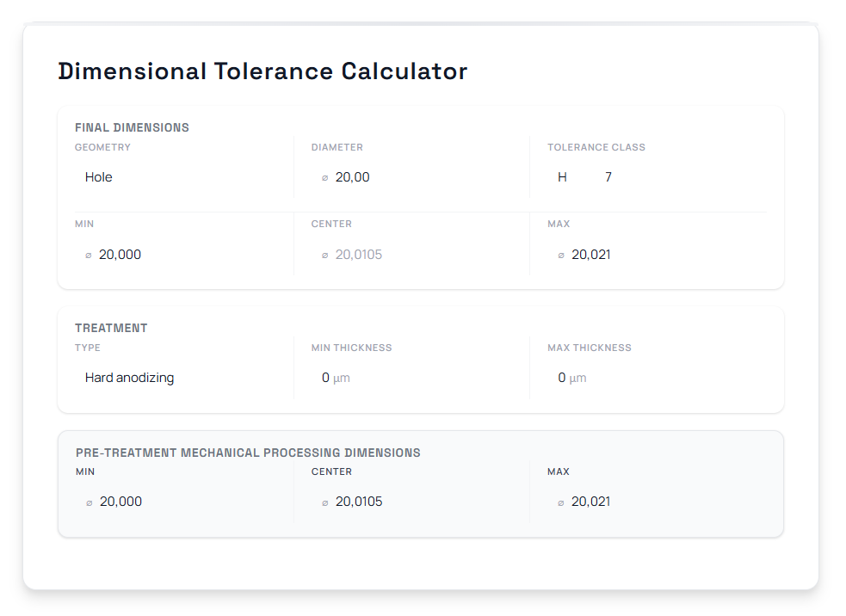Click the diameter symbol in pre-treatment MAX field
Screen dimensions: 846x616
[560, 502]
